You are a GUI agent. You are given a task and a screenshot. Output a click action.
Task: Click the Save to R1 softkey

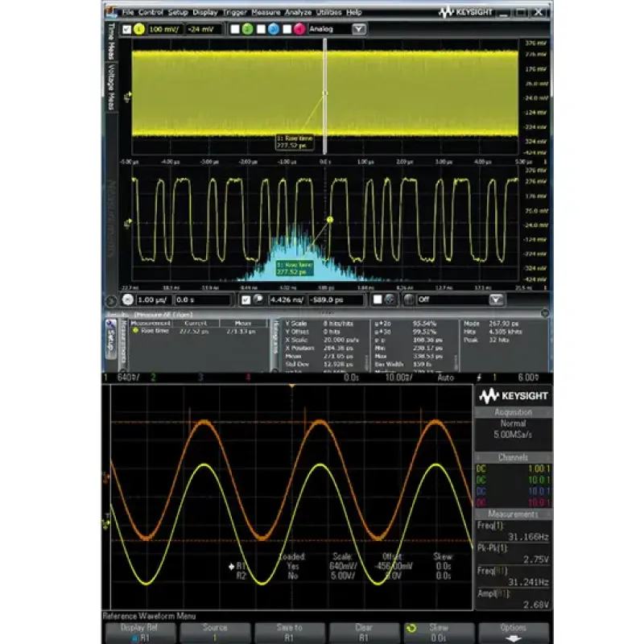290,633
